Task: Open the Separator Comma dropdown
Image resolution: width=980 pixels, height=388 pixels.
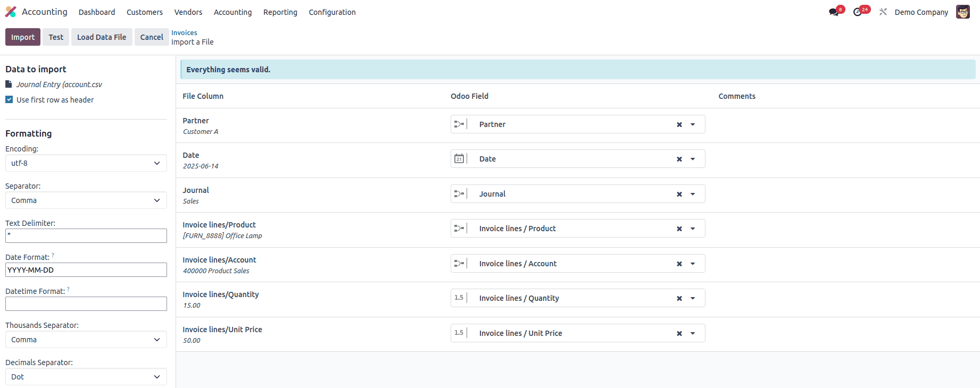Action: 86,200
